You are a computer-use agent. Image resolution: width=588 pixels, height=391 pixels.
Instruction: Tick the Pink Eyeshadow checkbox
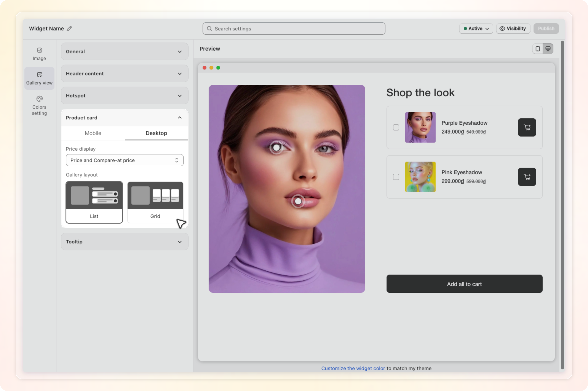396,177
